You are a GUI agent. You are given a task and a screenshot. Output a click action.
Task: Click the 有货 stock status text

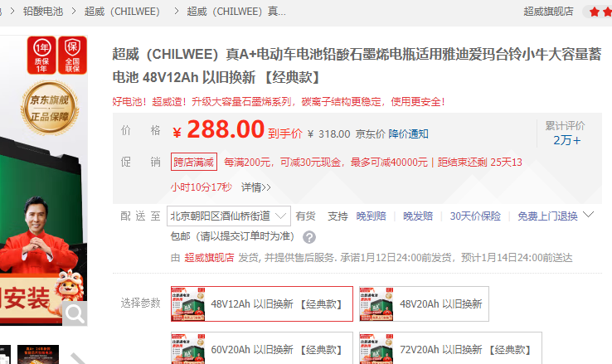305,216
